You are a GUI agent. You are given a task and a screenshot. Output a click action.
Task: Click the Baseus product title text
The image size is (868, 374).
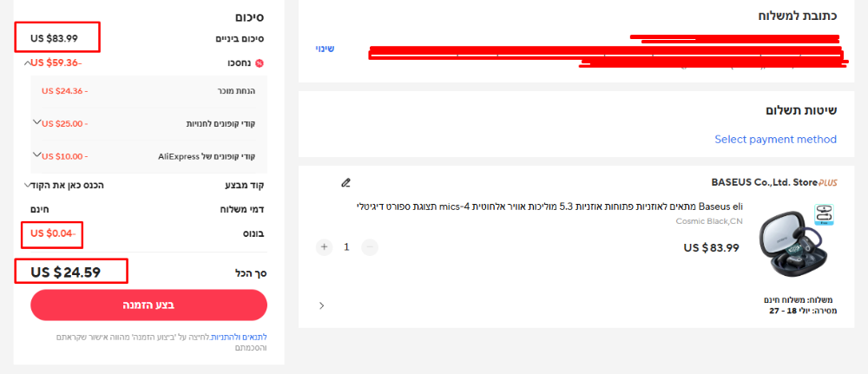549,207
